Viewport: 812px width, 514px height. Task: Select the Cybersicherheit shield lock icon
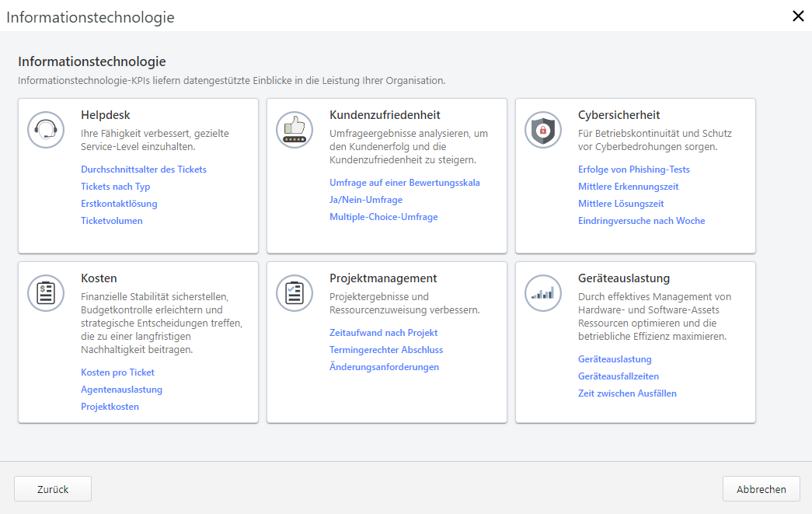click(542, 130)
